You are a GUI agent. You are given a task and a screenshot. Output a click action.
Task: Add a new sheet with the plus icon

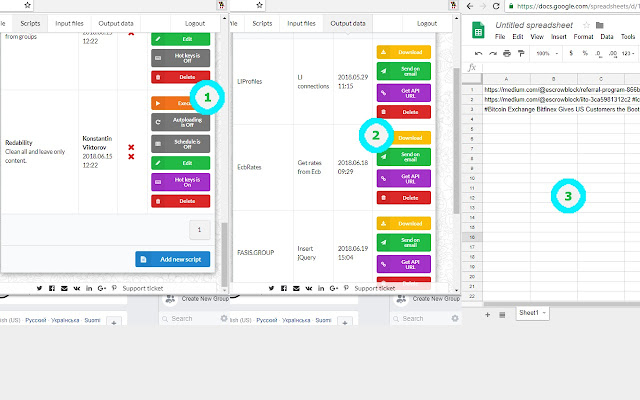click(x=487, y=315)
